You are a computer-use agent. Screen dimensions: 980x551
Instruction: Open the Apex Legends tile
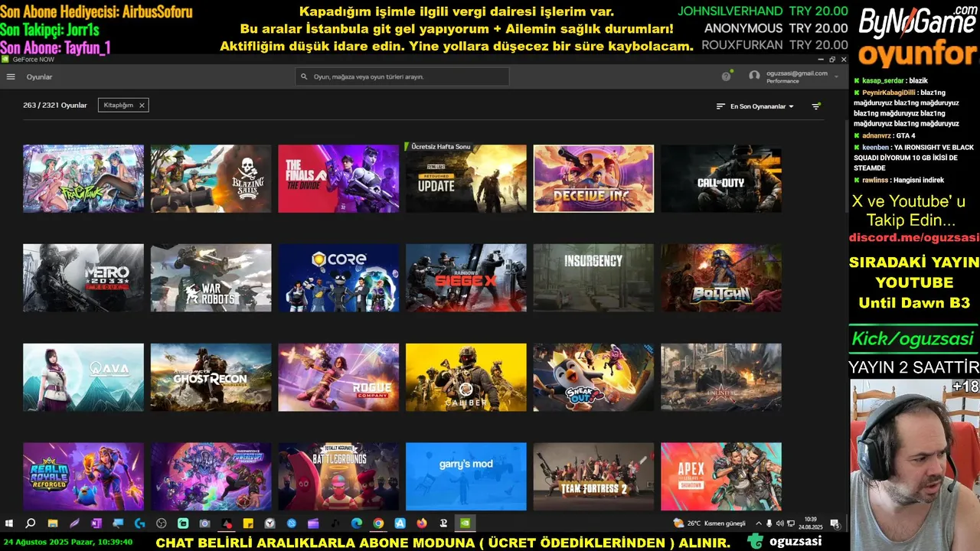pyautogui.click(x=721, y=476)
